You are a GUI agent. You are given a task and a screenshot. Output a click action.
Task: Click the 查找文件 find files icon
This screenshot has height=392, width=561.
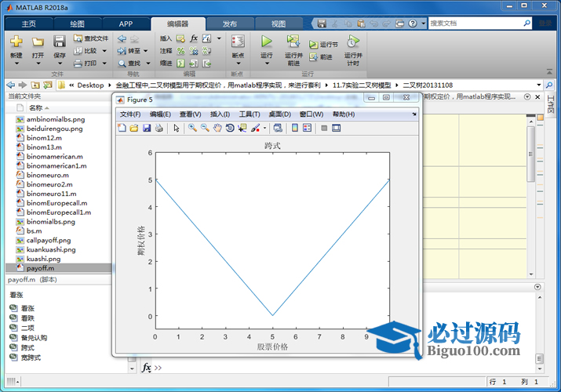78,38
